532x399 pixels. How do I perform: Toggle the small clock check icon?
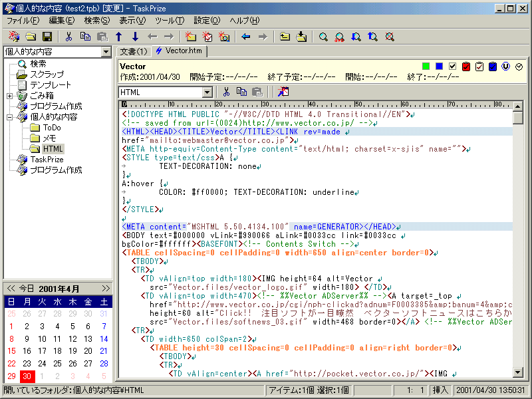coord(519,66)
